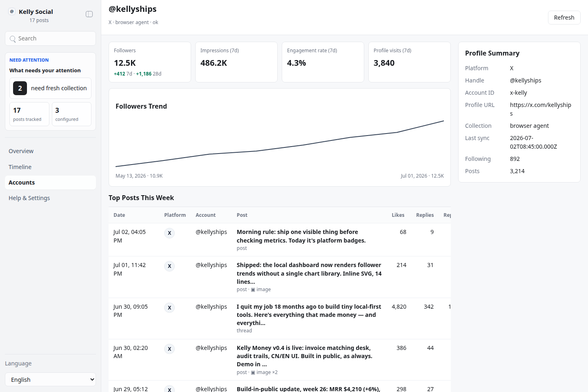Click the Date column header
588x392 pixels.
(119, 215)
